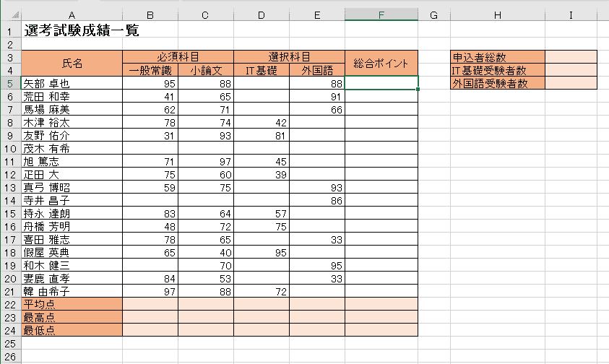Click name cell 妻鹿 直孝
This screenshot has width=609, height=364.
click(x=72, y=279)
